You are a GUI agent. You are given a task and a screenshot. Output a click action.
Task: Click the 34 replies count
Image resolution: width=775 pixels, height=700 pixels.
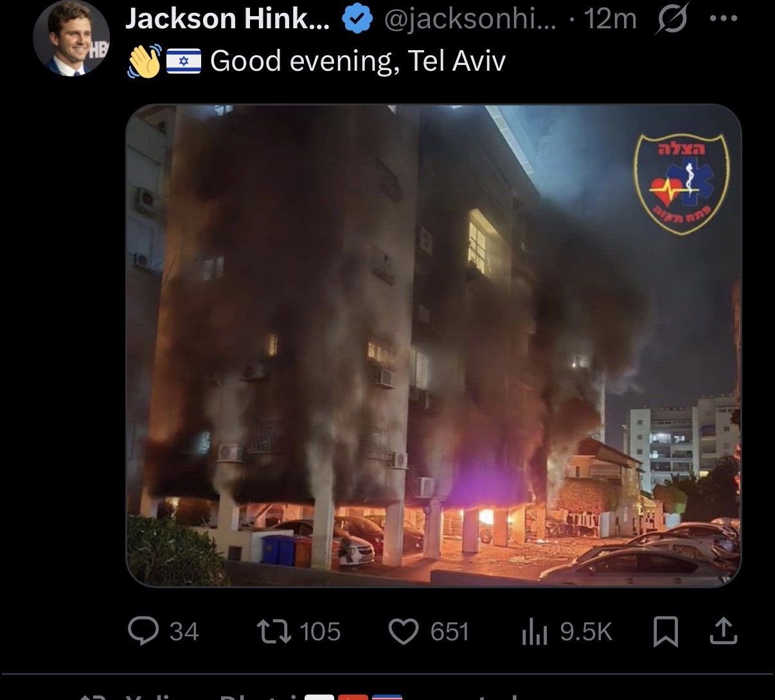184,631
